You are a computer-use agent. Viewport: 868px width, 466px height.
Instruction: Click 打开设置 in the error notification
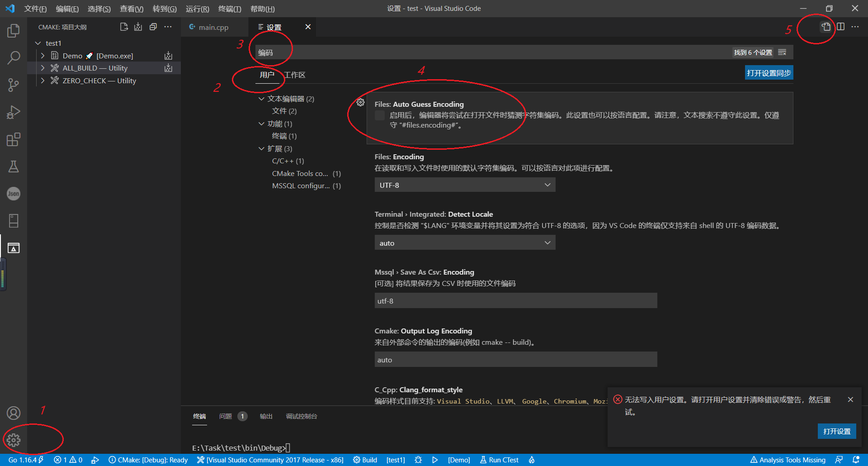click(837, 431)
